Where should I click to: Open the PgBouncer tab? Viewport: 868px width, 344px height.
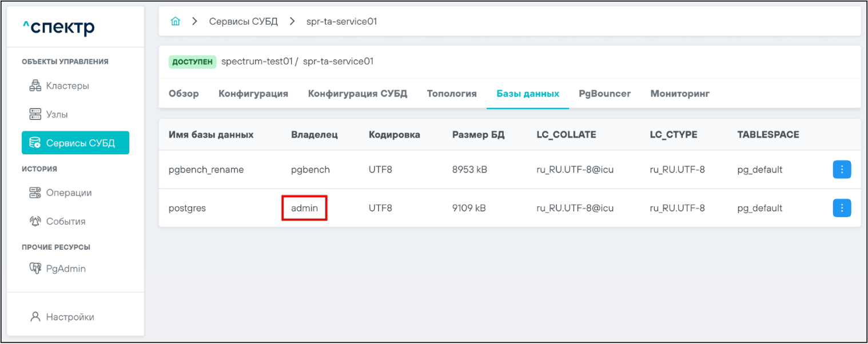[604, 94]
